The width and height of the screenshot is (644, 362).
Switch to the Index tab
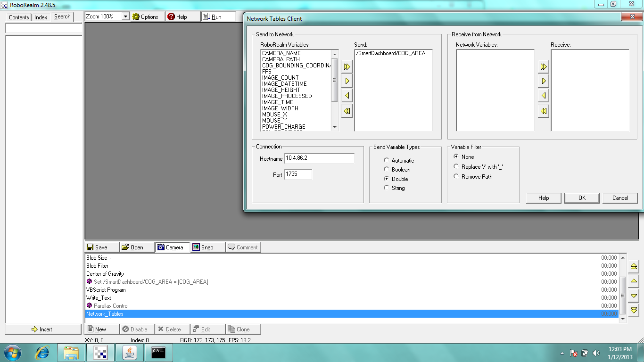[x=41, y=17]
